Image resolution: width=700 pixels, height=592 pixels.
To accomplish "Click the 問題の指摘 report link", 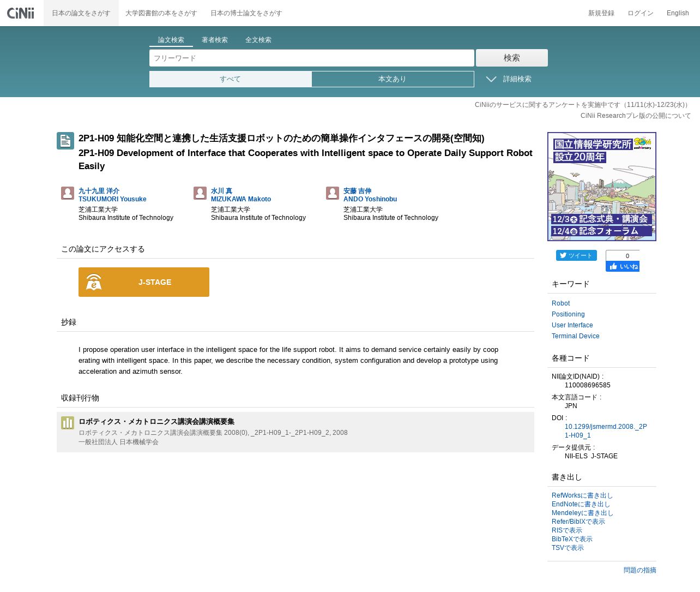I will 640,570.
